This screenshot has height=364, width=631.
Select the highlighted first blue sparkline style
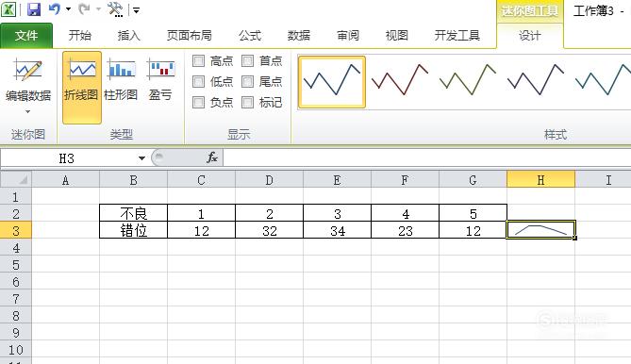(332, 82)
